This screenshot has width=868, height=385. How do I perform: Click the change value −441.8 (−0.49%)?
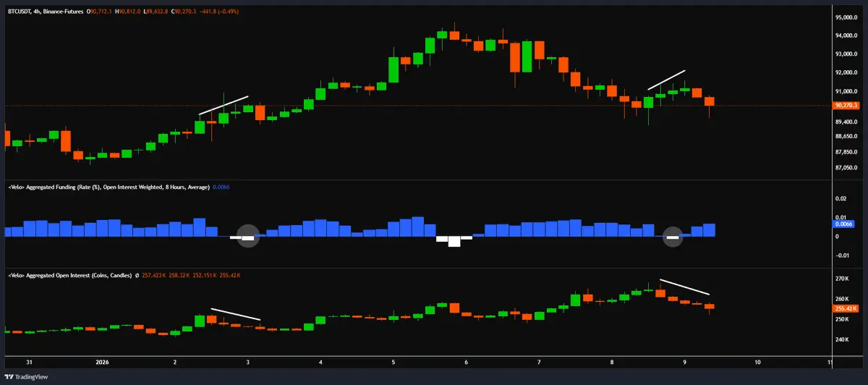(x=220, y=12)
